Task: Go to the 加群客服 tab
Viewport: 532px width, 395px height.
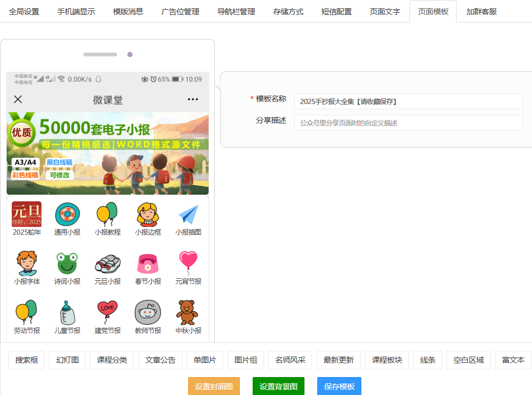Action: coord(481,11)
